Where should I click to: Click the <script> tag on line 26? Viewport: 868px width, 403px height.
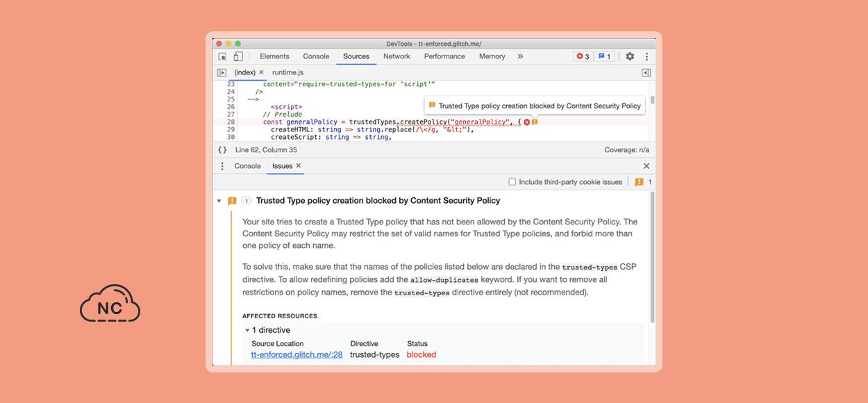286,107
